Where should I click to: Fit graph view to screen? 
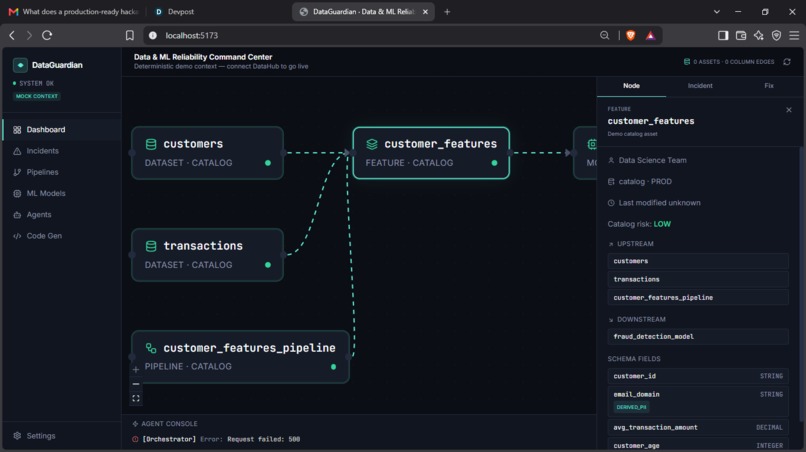tap(136, 398)
